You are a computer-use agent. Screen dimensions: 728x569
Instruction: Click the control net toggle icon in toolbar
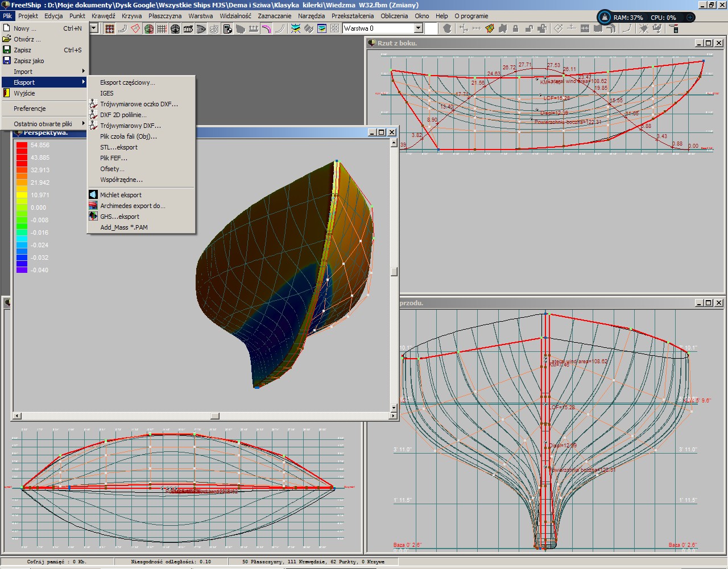tap(110, 28)
